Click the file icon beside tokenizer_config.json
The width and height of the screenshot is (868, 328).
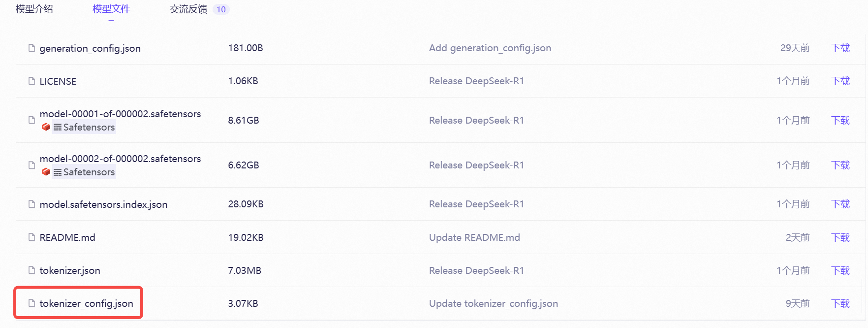[x=32, y=303]
